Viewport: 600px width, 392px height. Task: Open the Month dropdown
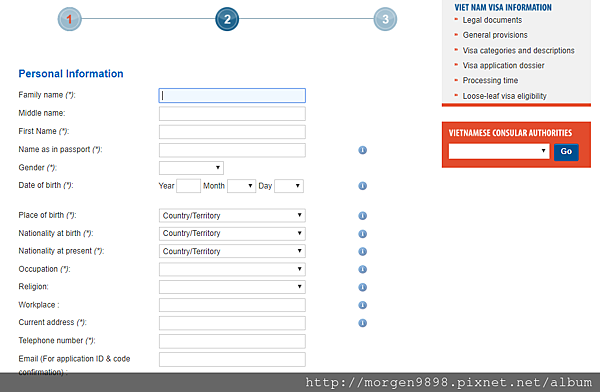(241, 186)
